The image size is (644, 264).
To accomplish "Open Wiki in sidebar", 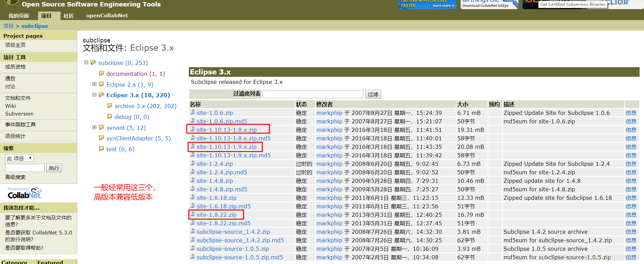I will point(11,106).
